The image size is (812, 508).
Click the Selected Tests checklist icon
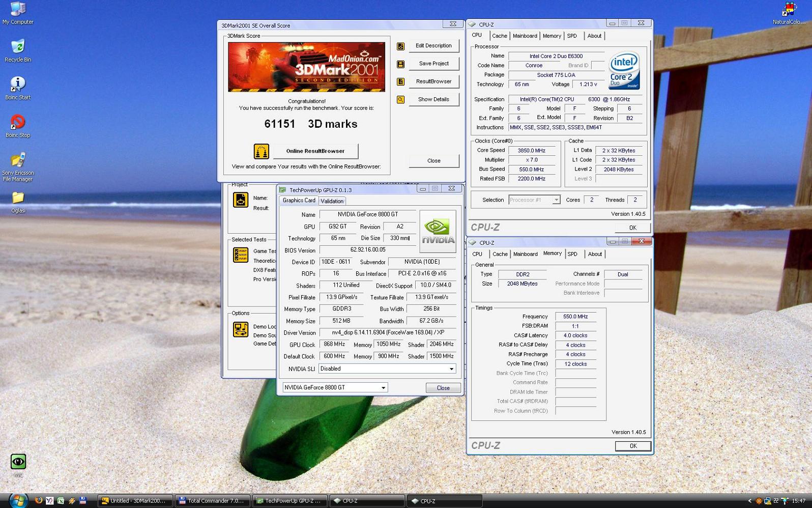pos(240,255)
